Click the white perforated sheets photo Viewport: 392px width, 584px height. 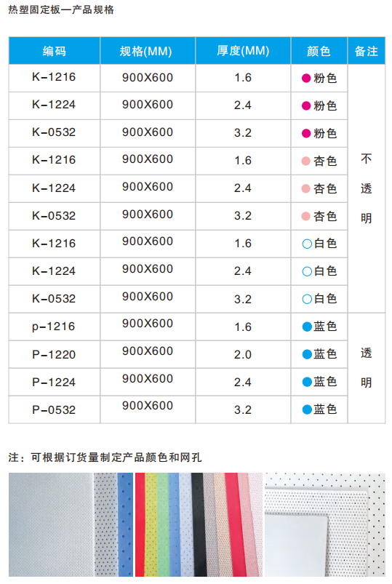[x=325, y=524]
